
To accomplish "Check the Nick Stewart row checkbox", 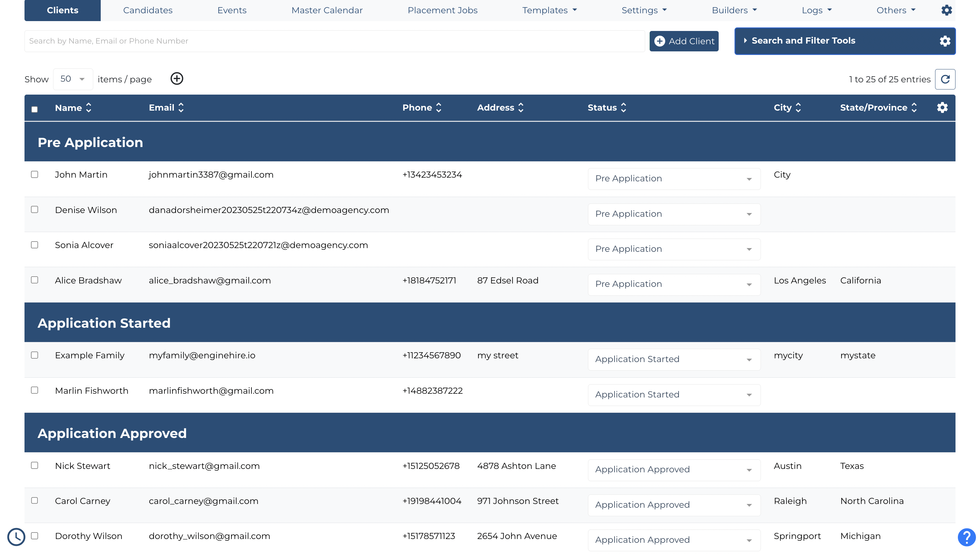I will 35,465.
